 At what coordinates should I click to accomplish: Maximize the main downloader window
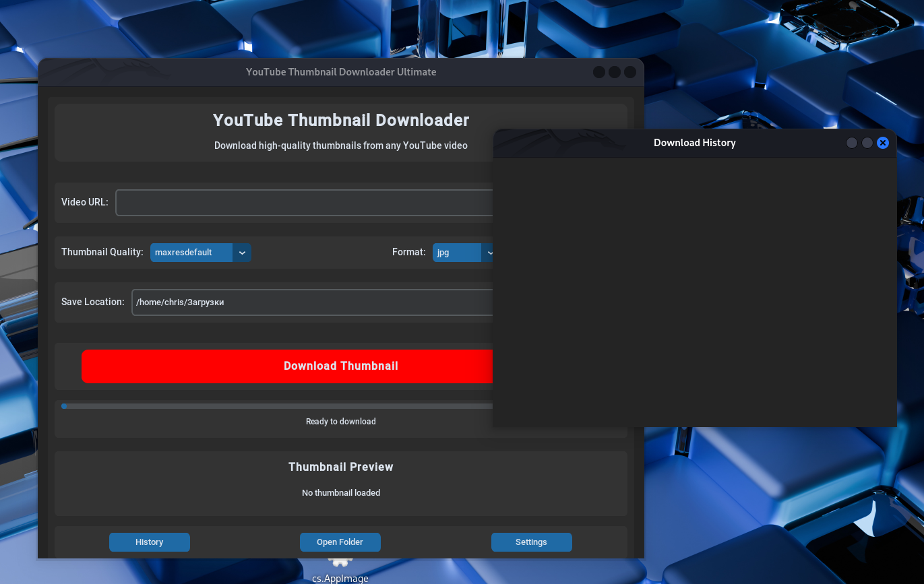tap(615, 72)
